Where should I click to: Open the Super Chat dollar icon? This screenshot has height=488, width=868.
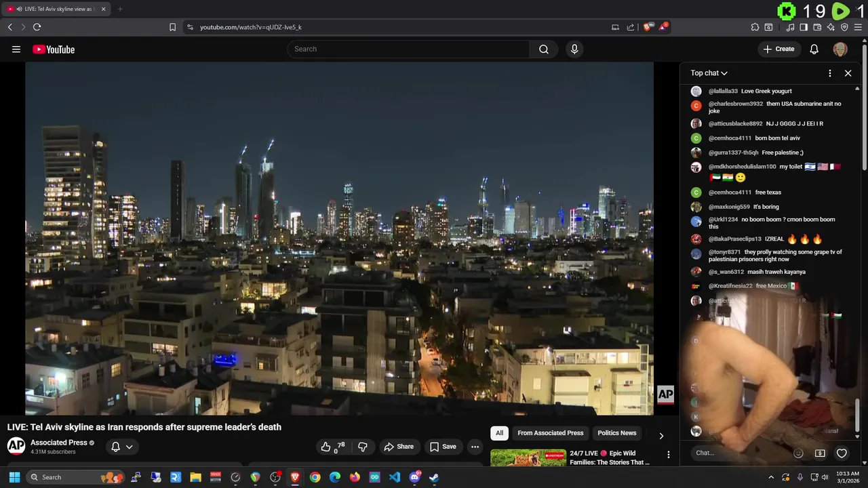820,453
